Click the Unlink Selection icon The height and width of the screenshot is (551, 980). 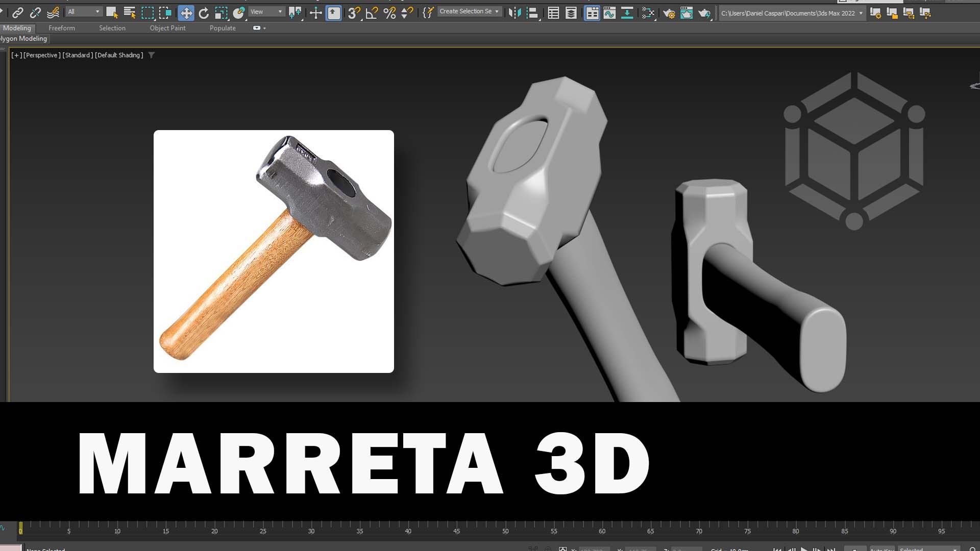pos(35,13)
